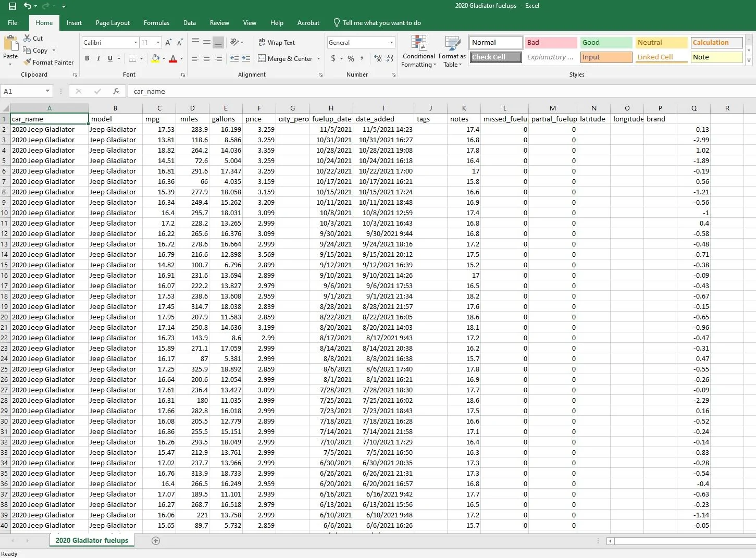
Task: Toggle Bottom Align
Action: point(218,42)
